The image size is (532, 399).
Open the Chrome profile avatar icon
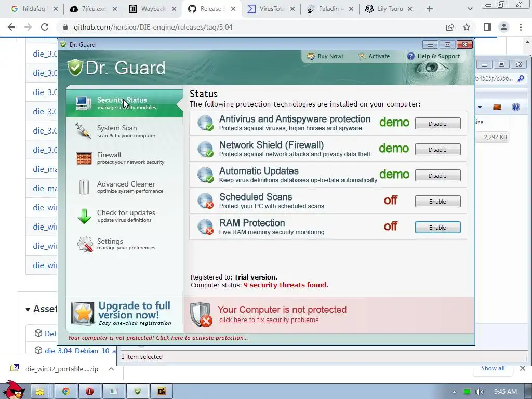click(504, 27)
